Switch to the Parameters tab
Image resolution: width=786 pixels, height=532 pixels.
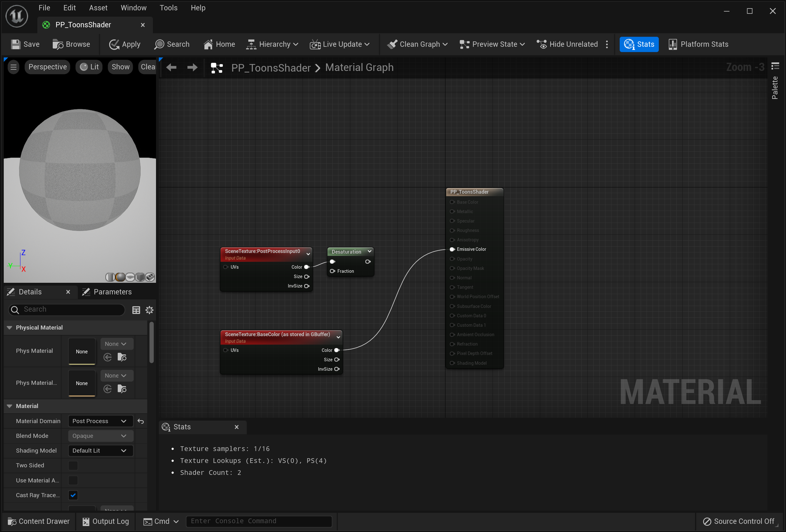coord(108,292)
